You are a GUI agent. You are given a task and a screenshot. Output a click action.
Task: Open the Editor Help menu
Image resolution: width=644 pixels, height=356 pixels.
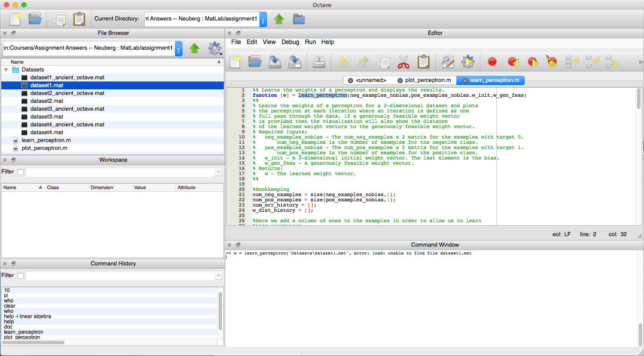click(x=327, y=42)
